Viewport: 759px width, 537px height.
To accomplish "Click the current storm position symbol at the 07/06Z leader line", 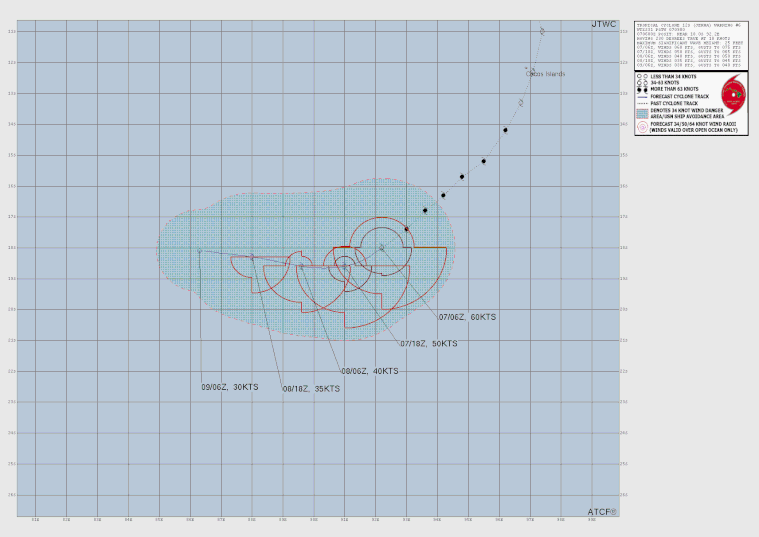I will tap(381, 248).
